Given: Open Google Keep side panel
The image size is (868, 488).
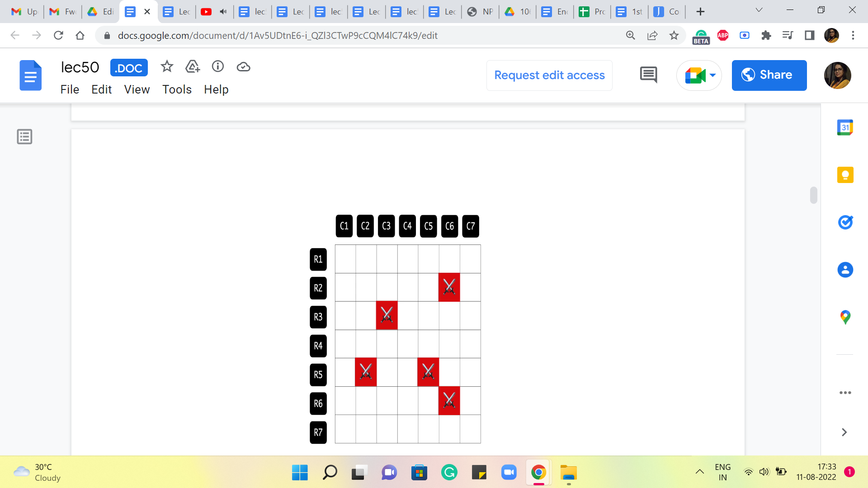Looking at the screenshot, I should tap(845, 175).
